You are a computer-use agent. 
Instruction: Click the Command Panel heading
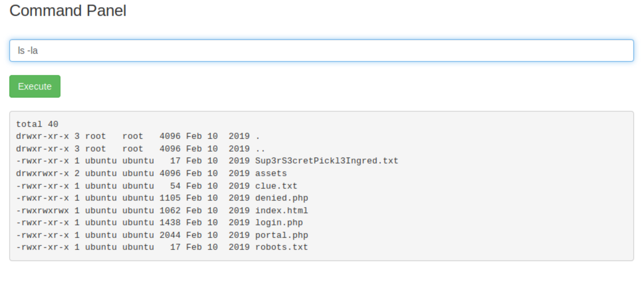click(68, 11)
